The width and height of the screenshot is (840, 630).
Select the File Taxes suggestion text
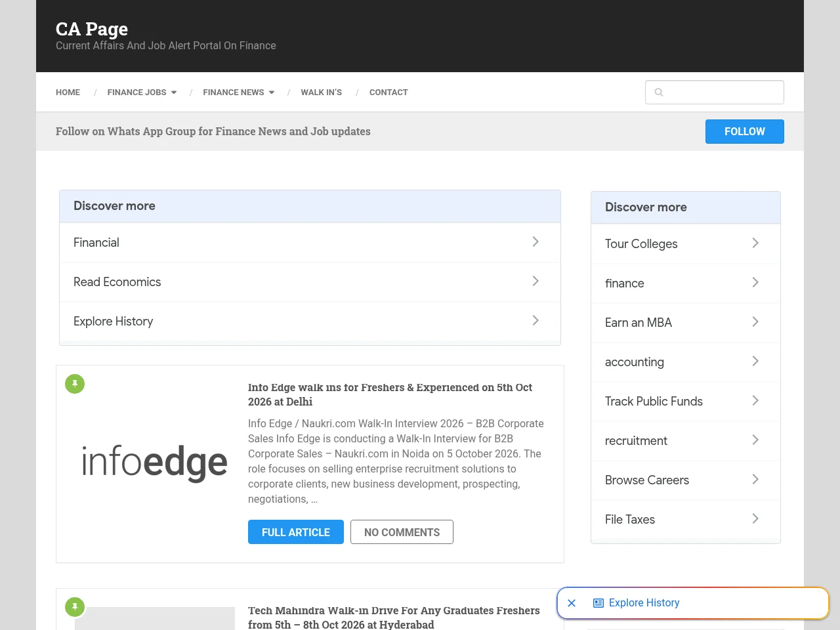[630, 520]
